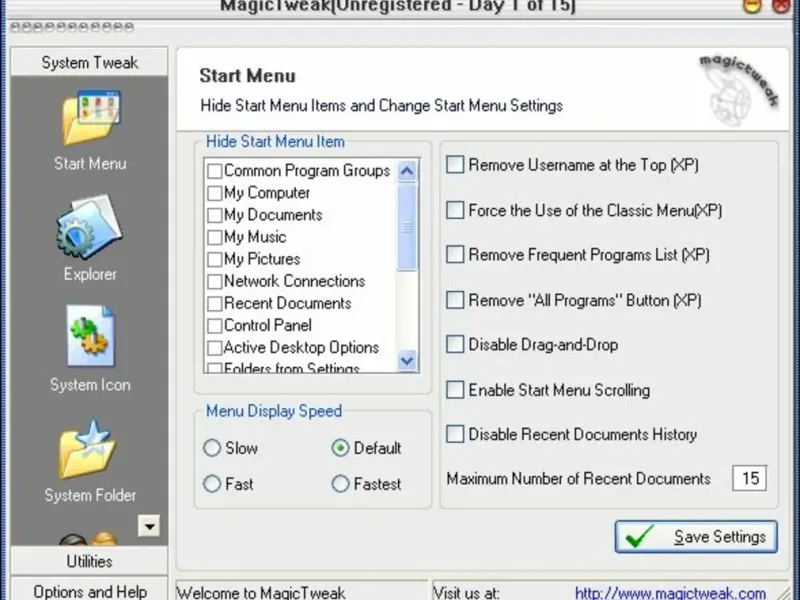Image resolution: width=800 pixels, height=600 pixels.
Task: Check My Computer in hide list
Action: (215, 193)
